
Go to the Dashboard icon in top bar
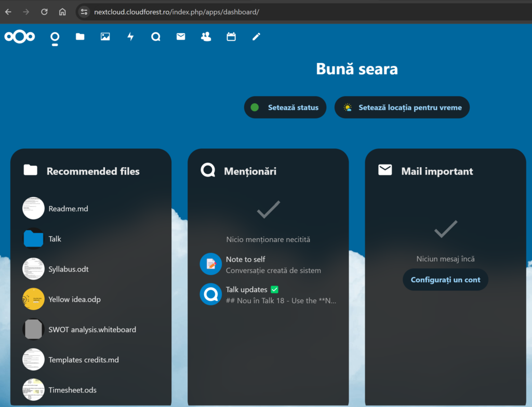pyautogui.click(x=55, y=37)
